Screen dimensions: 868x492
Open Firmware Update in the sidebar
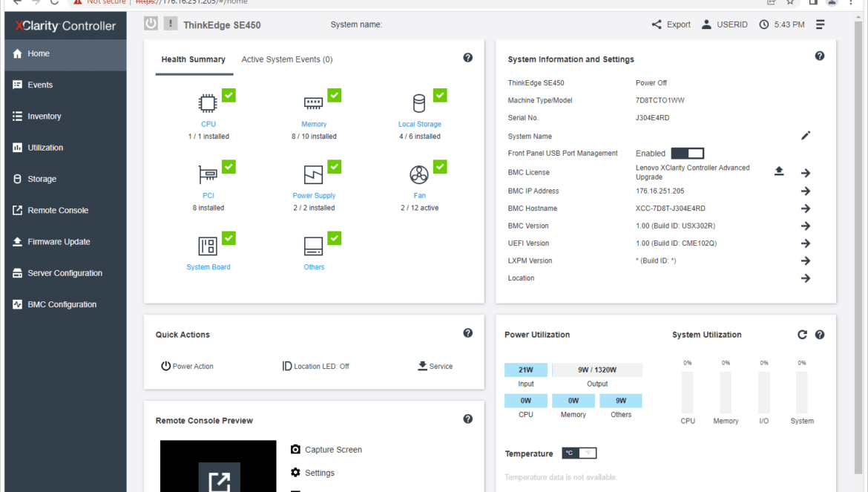click(x=65, y=242)
